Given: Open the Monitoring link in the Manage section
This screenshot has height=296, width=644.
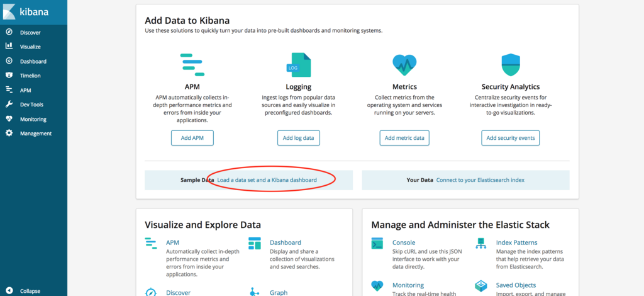Looking at the screenshot, I should coord(408,285).
